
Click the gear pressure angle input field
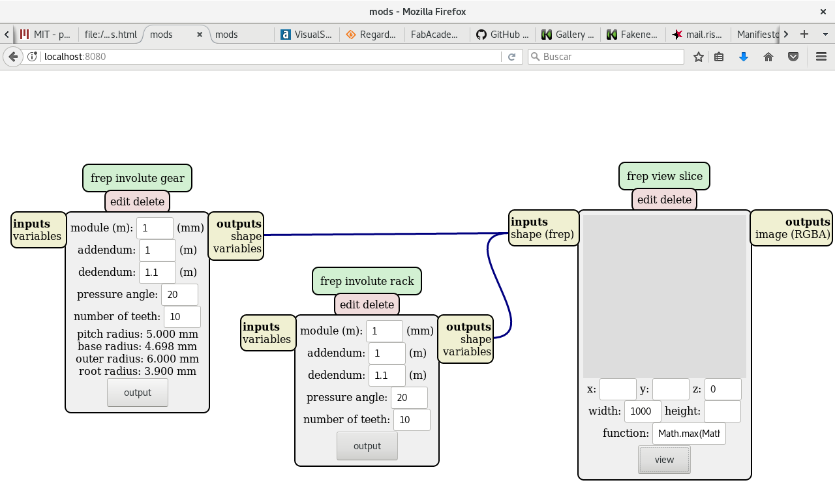click(179, 295)
